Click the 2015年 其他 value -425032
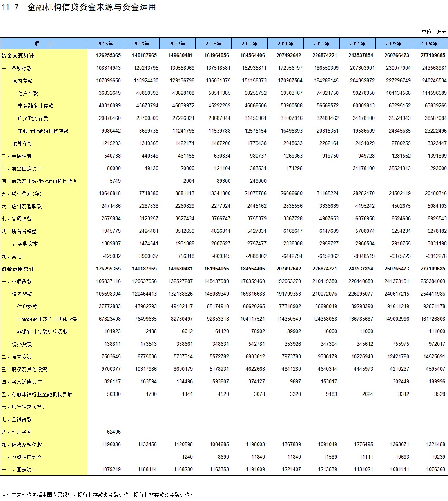This screenshot has width=448, height=501. (111, 256)
